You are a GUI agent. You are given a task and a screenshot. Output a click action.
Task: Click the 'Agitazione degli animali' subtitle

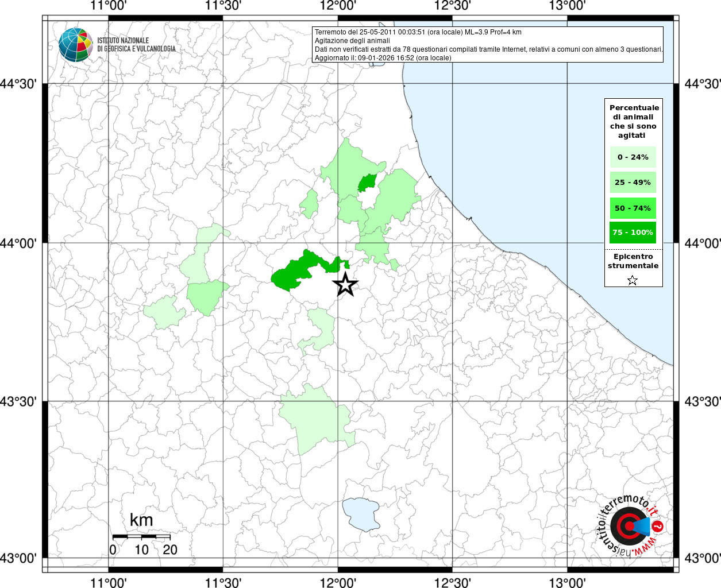tap(352, 41)
